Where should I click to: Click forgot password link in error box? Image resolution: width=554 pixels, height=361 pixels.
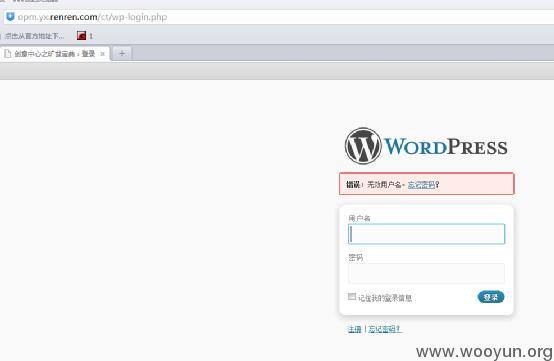421,184
